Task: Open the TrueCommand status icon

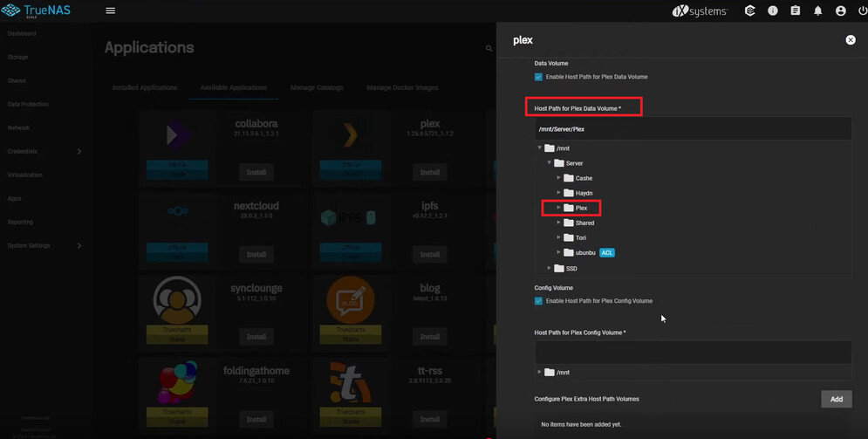Action: (x=750, y=10)
